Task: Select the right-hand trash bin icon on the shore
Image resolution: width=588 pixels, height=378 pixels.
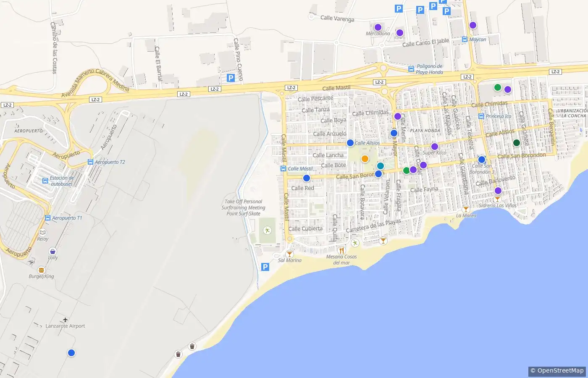Action: click(x=192, y=346)
